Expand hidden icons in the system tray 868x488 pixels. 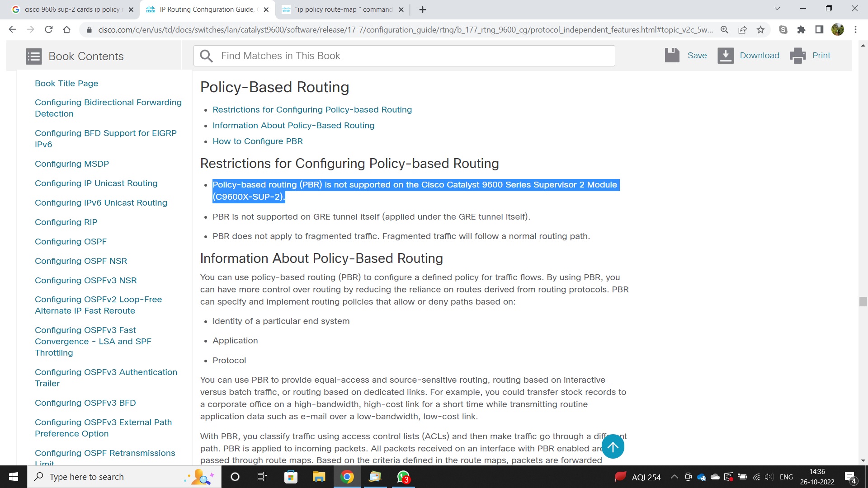point(674,477)
